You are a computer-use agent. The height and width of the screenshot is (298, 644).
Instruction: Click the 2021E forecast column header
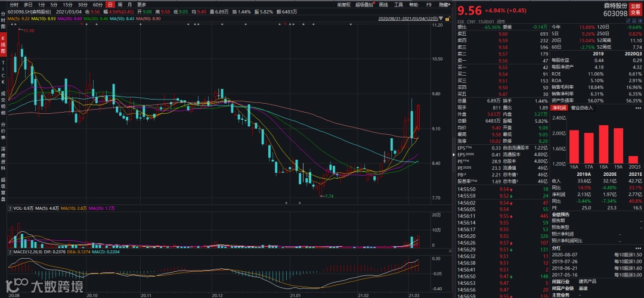tap(634, 174)
